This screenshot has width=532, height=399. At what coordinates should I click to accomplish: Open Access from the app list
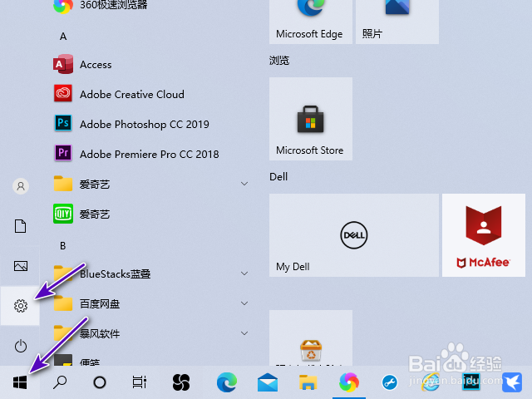pyautogui.click(x=150, y=64)
